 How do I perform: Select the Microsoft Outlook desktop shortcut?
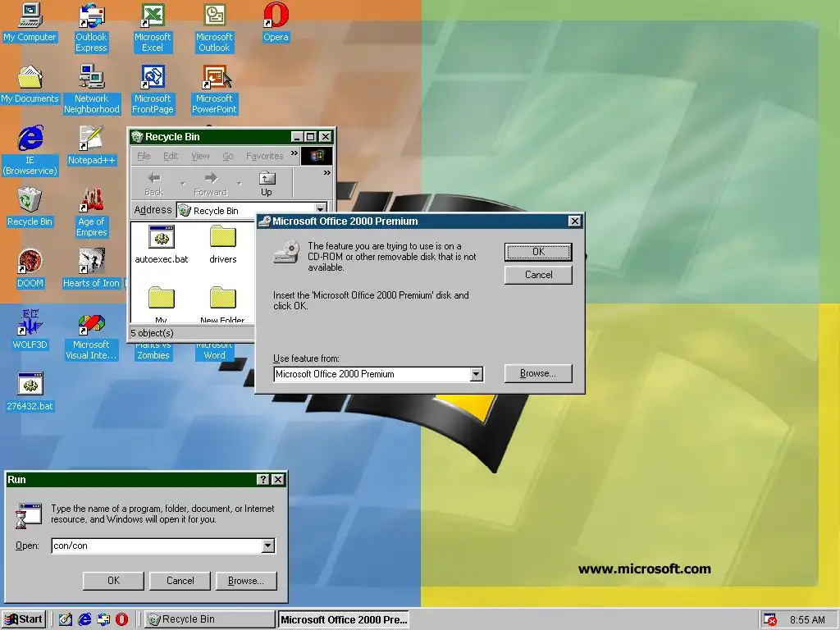[x=214, y=28]
